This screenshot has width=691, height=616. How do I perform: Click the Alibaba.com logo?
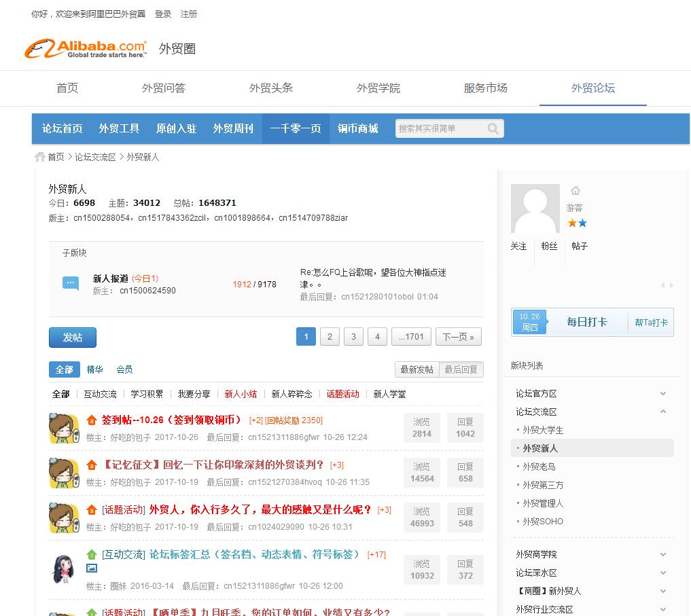pyautogui.click(x=85, y=48)
